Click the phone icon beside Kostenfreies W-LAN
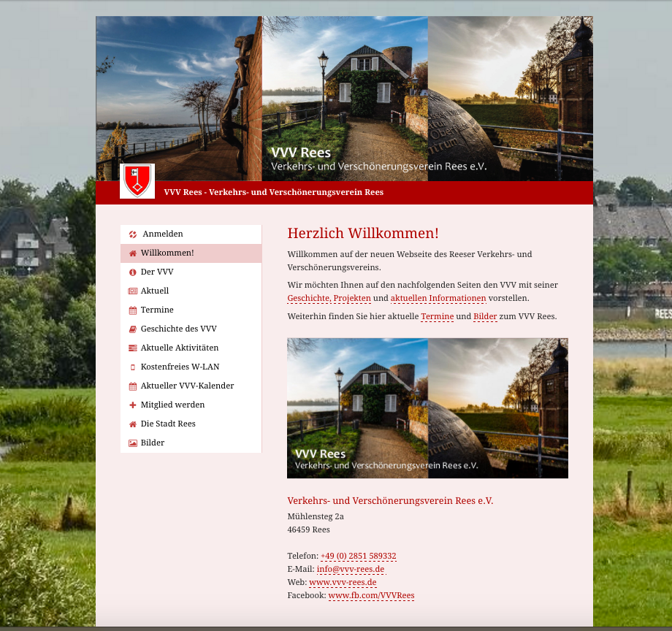This screenshot has height=631, width=672. [x=133, y=367]
